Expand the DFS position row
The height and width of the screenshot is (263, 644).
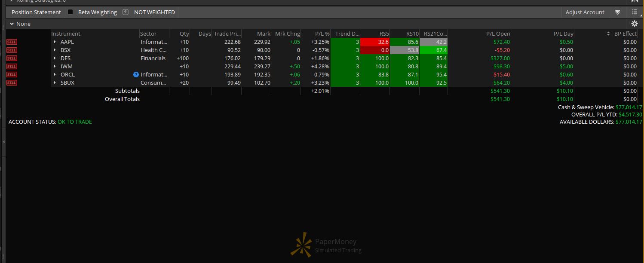(x=55, y=58)
